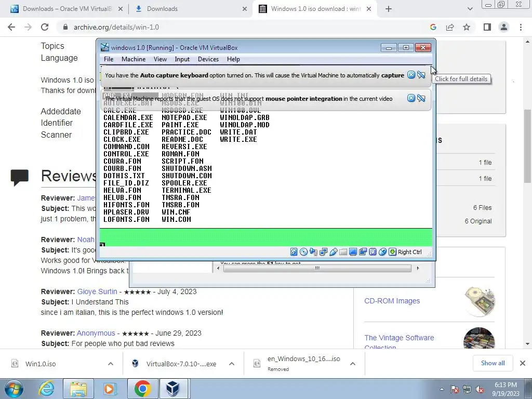
Task: Open The Vintage Software Collection link
Action: pyautogui.click(x=399, y=342)
